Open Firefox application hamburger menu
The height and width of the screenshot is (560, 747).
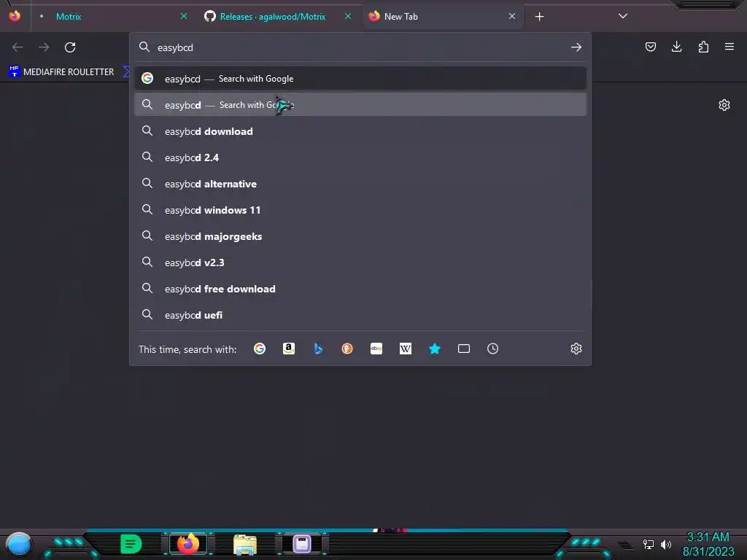[729, 47]
